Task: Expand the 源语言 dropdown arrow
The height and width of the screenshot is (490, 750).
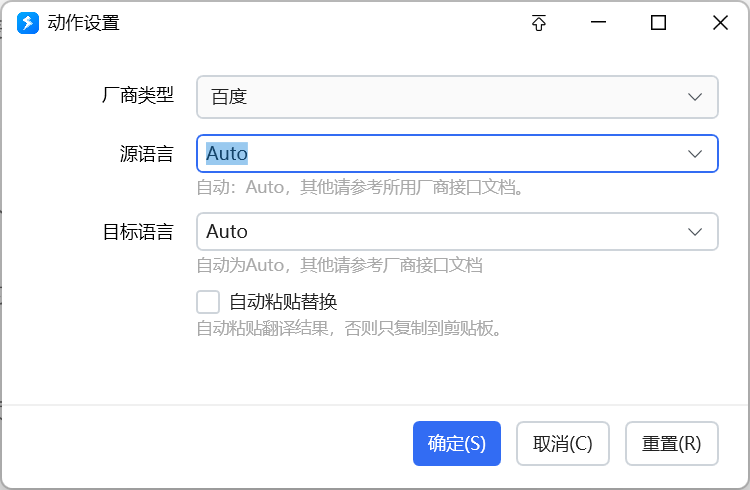Action: pos(695,154)
